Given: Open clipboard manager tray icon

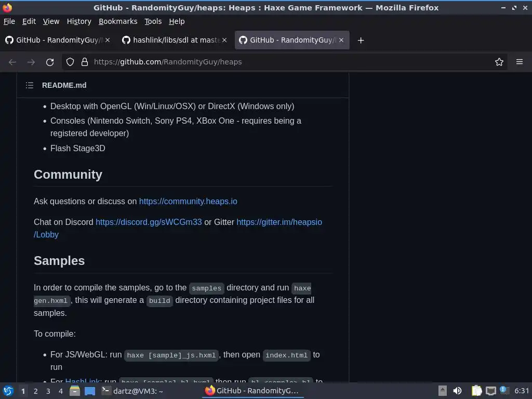Looking at the screenshot, I should 477,391.
